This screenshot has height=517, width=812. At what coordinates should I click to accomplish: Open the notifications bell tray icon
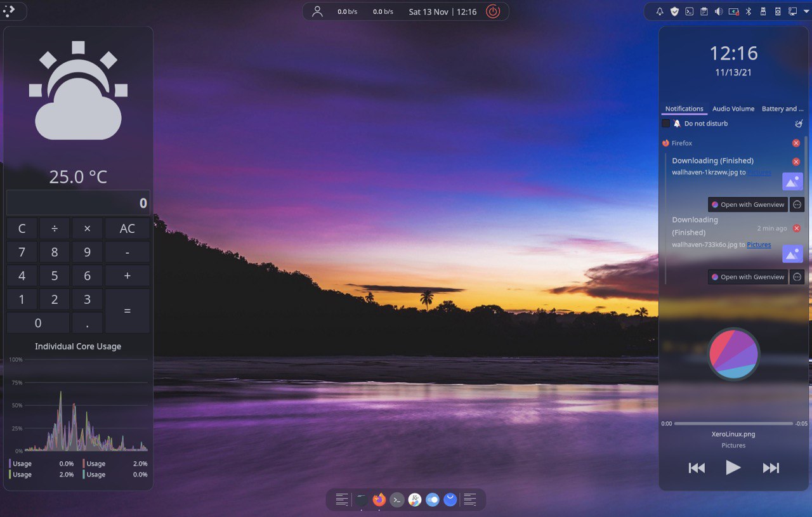(660, 11)
